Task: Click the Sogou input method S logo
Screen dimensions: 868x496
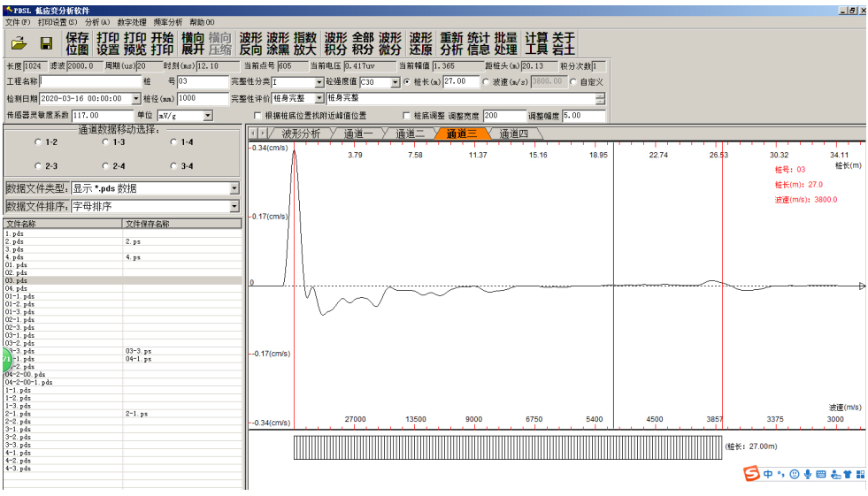Action: (751, 473)
